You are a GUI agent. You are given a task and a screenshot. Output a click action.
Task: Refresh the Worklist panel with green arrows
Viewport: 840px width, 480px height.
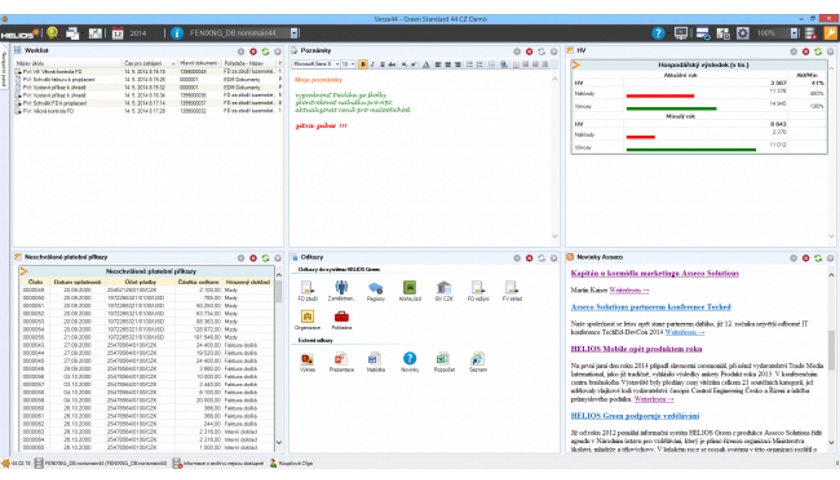(265, 51)
